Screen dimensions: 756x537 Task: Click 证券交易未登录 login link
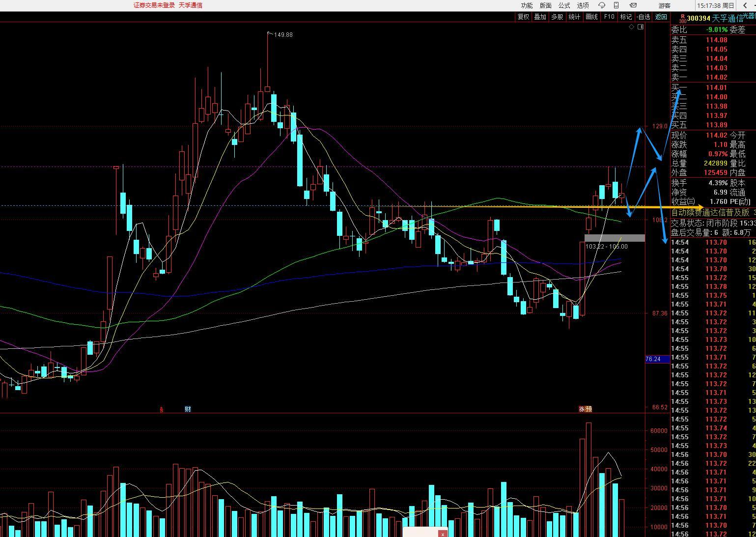[154, 5]
